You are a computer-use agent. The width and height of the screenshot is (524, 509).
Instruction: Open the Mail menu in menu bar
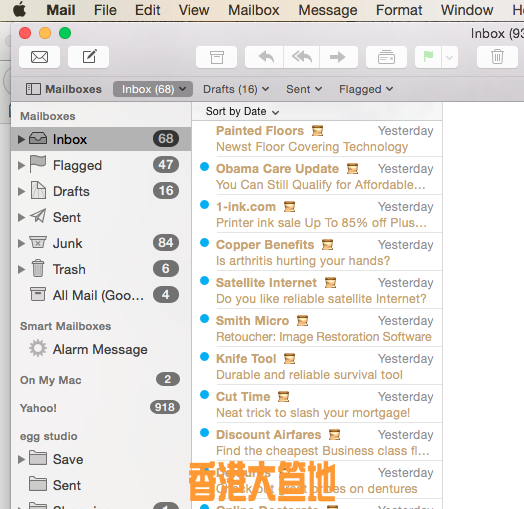(60, 10)
